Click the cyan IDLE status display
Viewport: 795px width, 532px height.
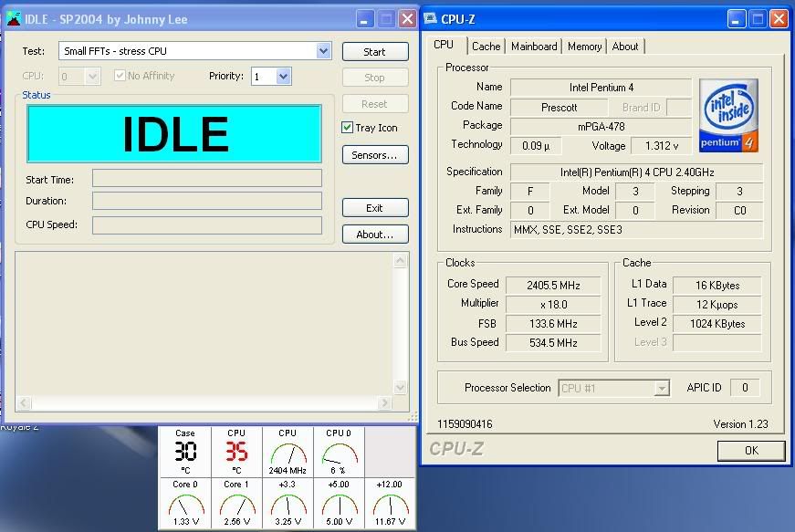174,134
